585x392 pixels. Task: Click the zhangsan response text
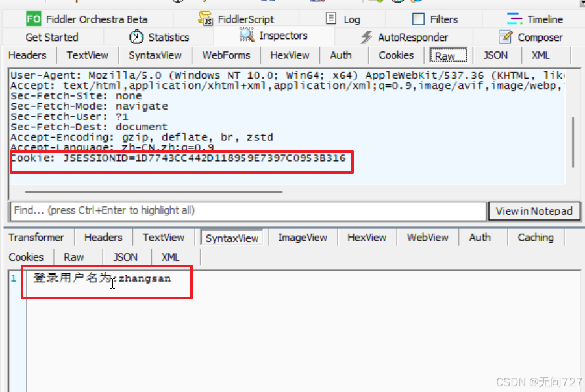coord(145,278)
